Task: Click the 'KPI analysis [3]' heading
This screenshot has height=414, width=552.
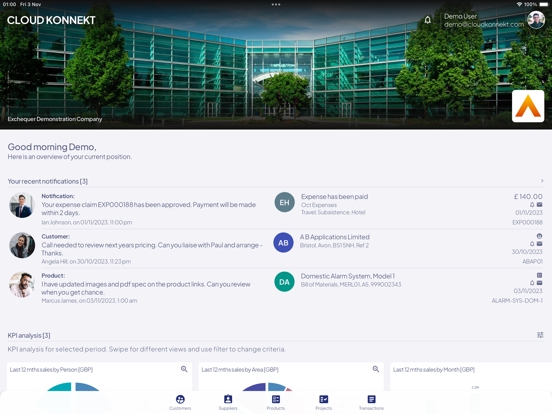Action: click(29, 335)
